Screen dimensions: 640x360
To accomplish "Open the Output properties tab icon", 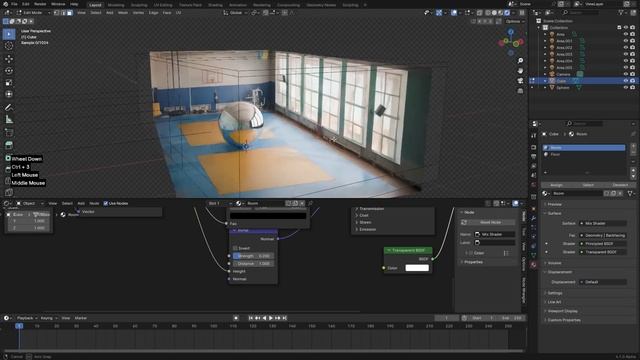I will pyautogui.click(x=533, y=157).
